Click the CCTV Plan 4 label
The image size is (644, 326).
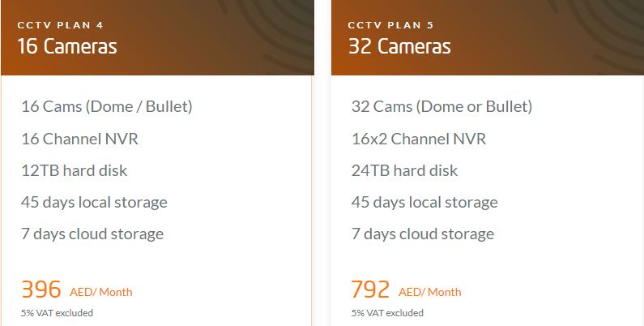pos(60,25)
